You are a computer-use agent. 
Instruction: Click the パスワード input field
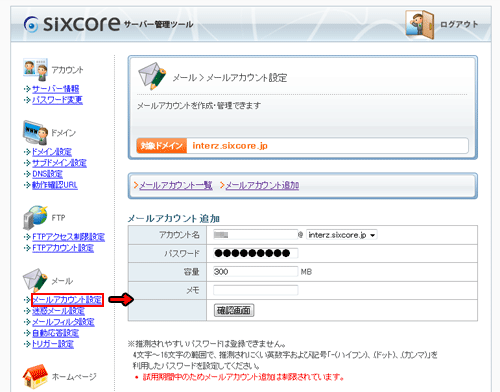tap(255, 253)
